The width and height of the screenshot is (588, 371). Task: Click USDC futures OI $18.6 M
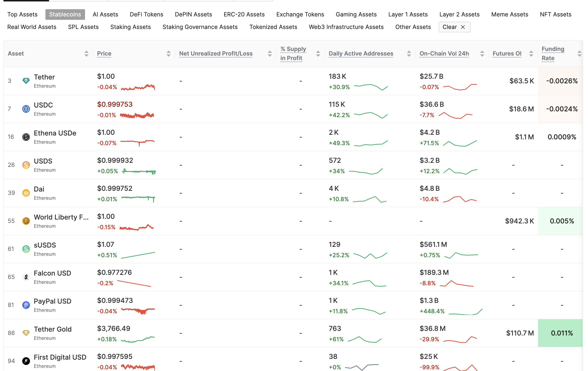[521, 109]
